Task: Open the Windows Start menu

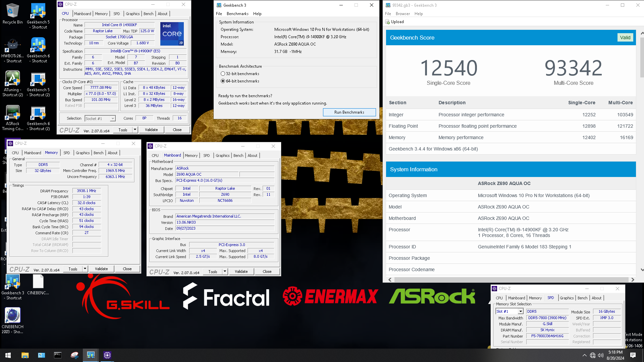Action: point(8,355)
